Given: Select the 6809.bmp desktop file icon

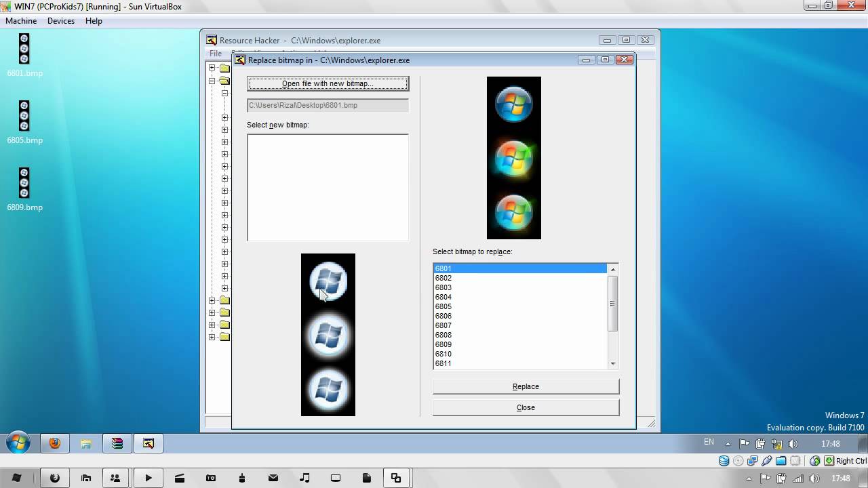Looking at the screenshot, I should [x=24, y=184].
